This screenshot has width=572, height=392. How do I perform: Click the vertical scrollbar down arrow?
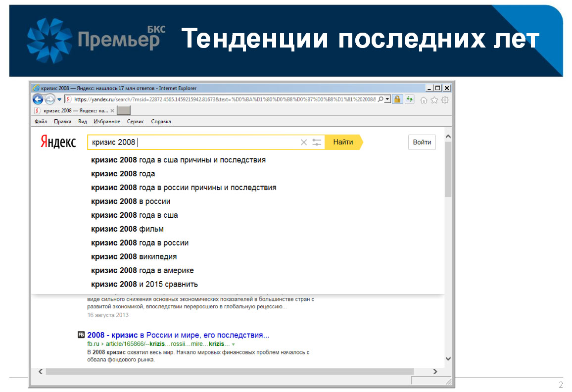(448, 359)
